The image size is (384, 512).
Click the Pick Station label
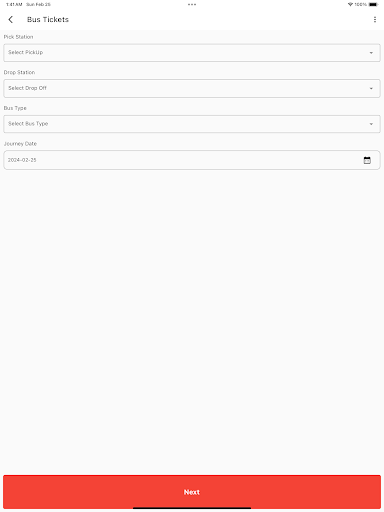[x=18, y=37]
